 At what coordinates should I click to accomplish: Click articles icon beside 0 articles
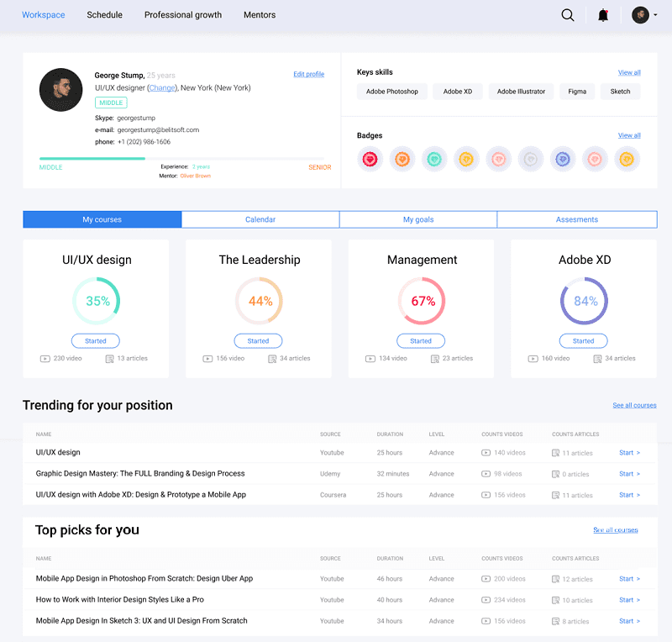pos(555,474)
